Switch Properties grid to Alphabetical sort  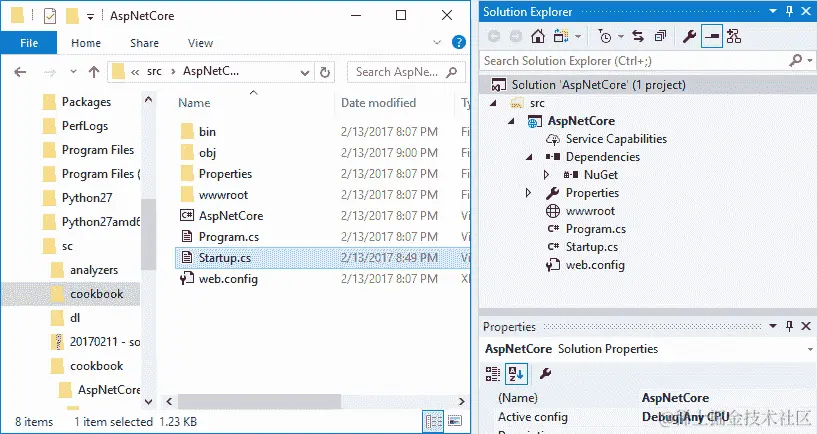coord(516,373)
